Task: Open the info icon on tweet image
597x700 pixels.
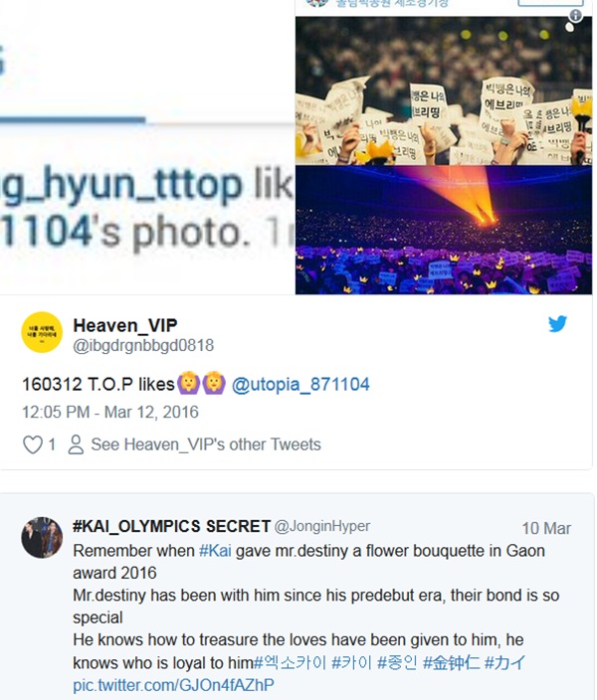Action: point(575,16)
